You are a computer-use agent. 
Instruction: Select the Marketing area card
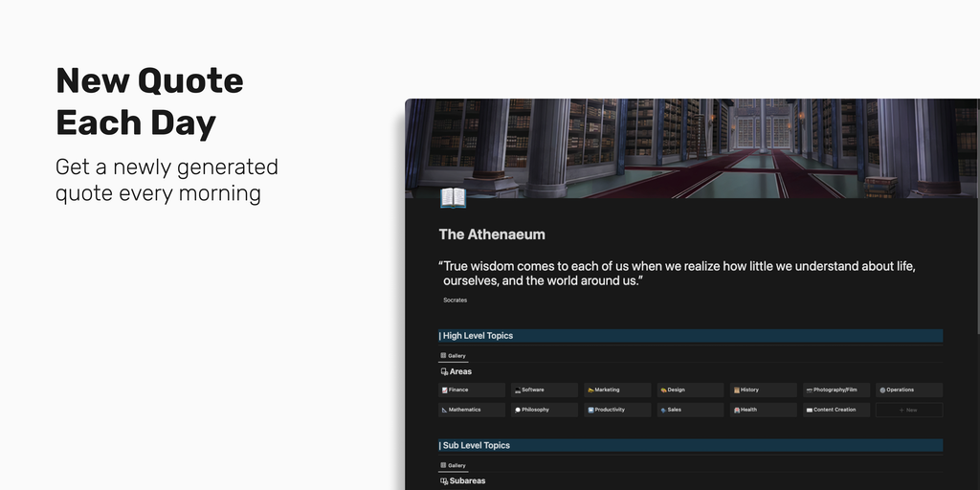616,390
